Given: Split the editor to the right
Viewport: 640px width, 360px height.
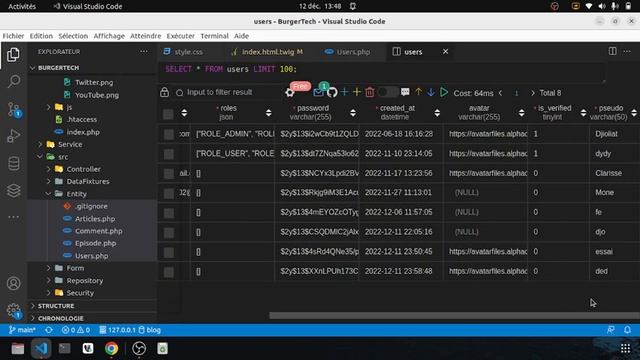Looking at the screenshot, I should click(x=613, y=51).
